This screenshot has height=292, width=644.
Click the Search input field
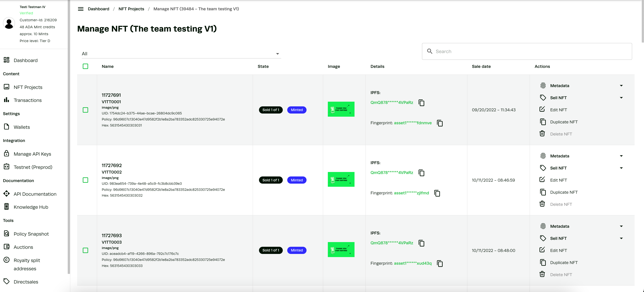coord(530,52)
